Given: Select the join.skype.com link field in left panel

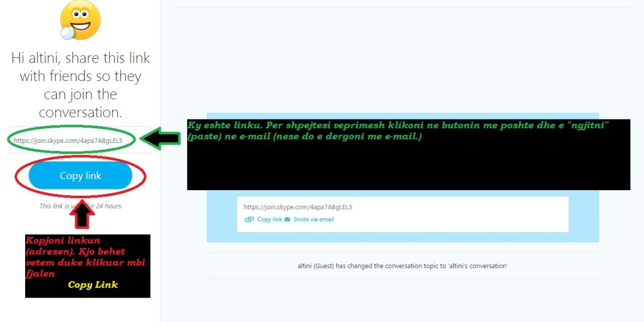Looking at the screenshot, I should (x=80, y=140).
